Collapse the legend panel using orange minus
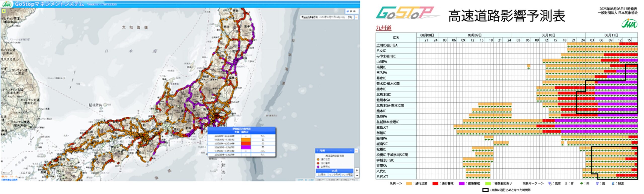Viewport: 644px width, 194px height. pyautogui.click(x=356, y=151)
